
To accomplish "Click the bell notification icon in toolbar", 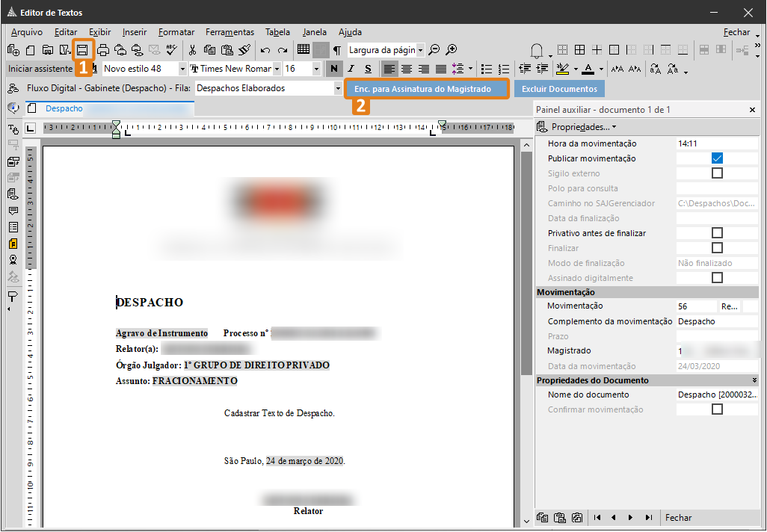I will pos(537,50).
